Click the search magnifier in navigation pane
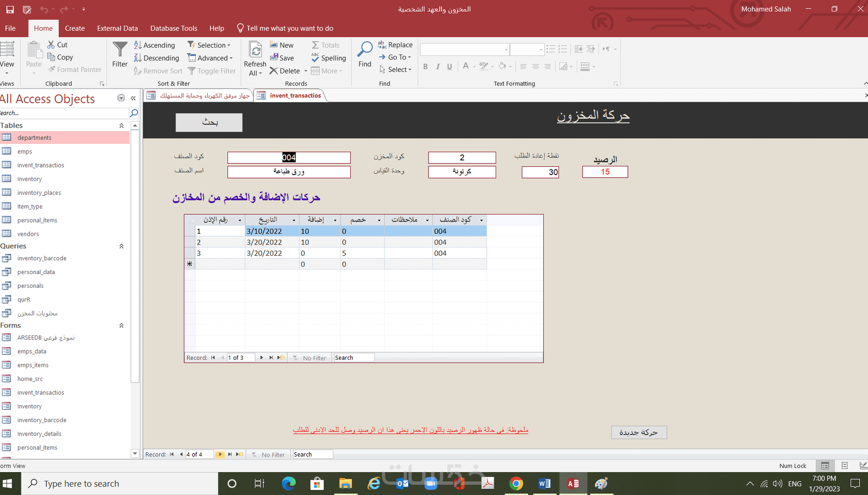This screenshot has width=868, height=495. coord(134,113)
